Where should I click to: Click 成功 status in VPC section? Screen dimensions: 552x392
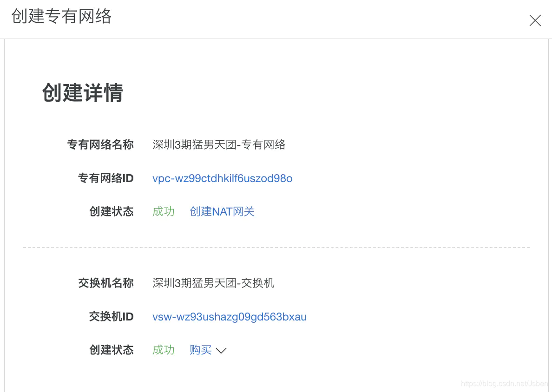(x=164, y=211)
